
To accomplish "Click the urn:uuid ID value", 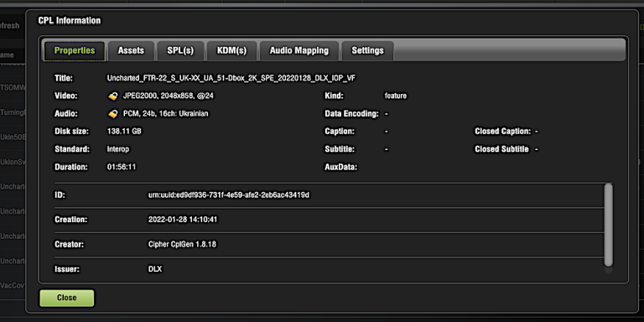I will tap(229, 195).
